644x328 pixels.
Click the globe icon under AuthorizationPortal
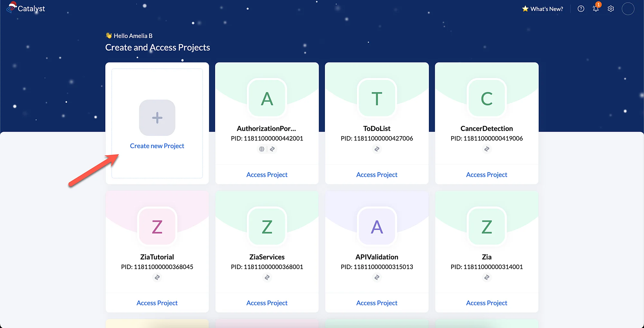(262, 149)
